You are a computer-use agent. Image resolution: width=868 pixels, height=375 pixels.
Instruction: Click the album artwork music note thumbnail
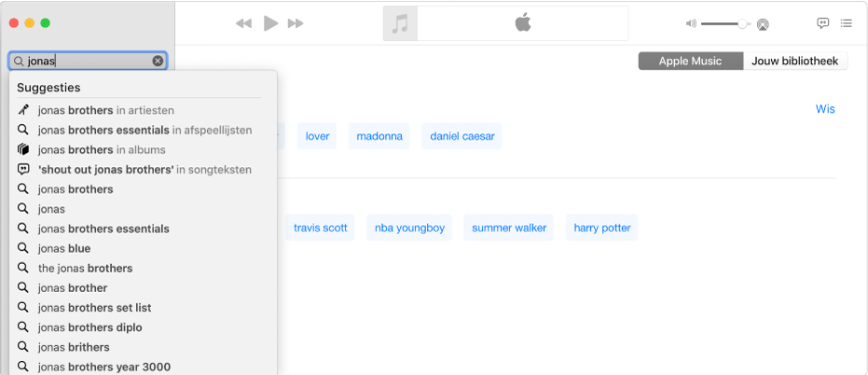[400, 24]
